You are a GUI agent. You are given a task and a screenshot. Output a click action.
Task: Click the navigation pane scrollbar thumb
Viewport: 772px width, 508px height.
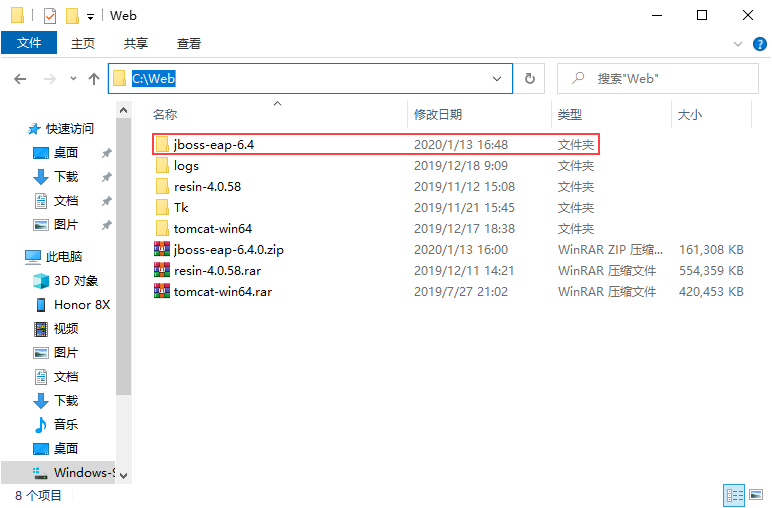pos(124,257)
